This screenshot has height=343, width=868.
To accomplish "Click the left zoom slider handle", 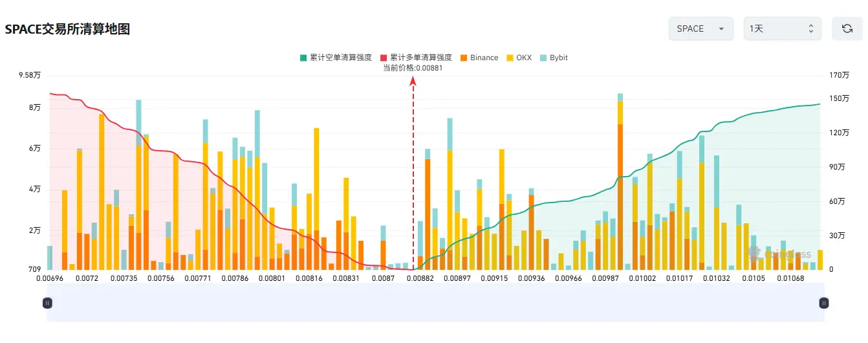I will 47,302.
